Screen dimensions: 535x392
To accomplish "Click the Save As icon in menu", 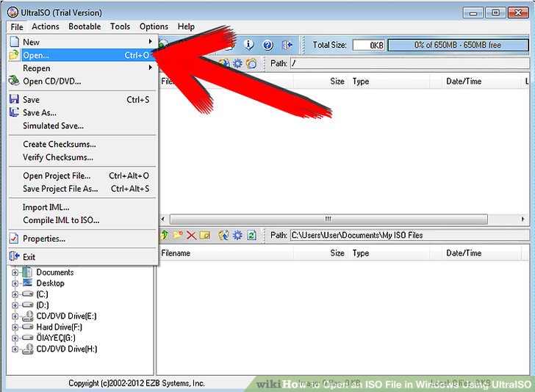I will (x=14, y=112).
